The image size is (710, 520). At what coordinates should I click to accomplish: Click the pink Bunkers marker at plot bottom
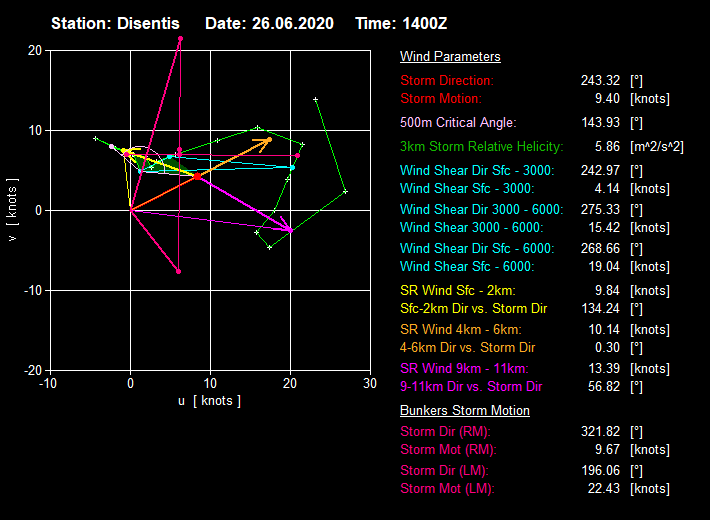178,271
